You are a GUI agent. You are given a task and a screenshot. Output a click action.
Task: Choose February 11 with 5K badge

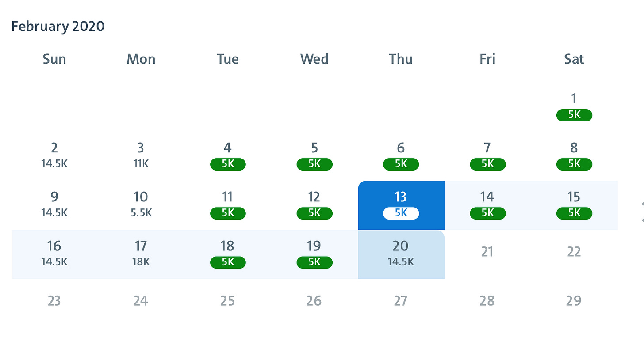pos(227,205)
